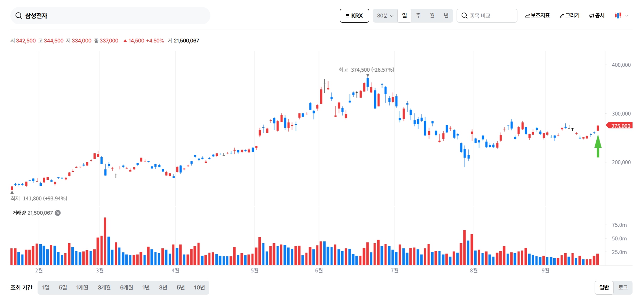Click the 25.0m volume axis label

click(619, 252)
